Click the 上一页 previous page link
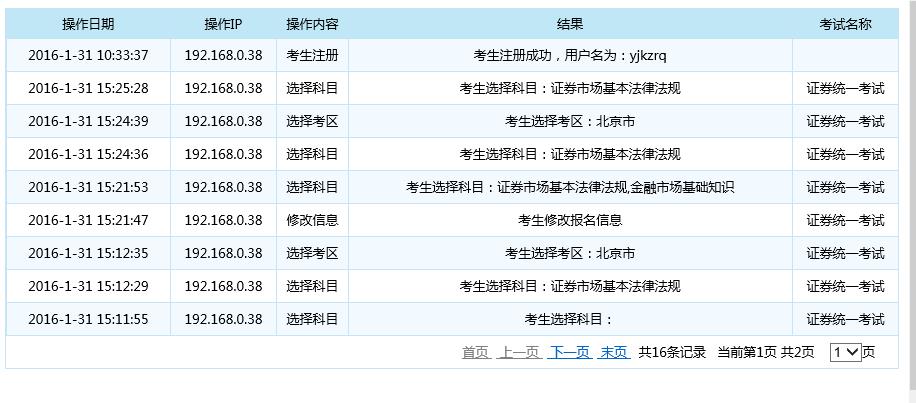This screenshot has width=916, height=403. coord(519,352)
